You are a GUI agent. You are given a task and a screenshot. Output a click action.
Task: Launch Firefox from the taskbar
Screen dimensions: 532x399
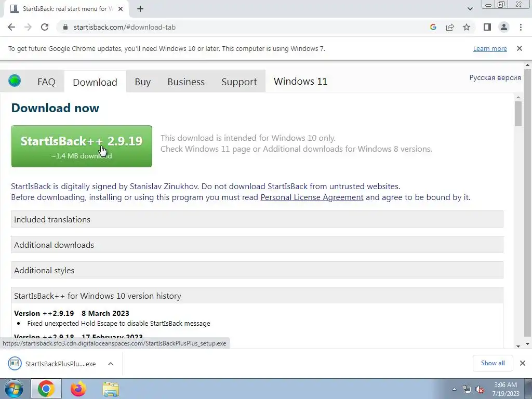coord(78,389)
